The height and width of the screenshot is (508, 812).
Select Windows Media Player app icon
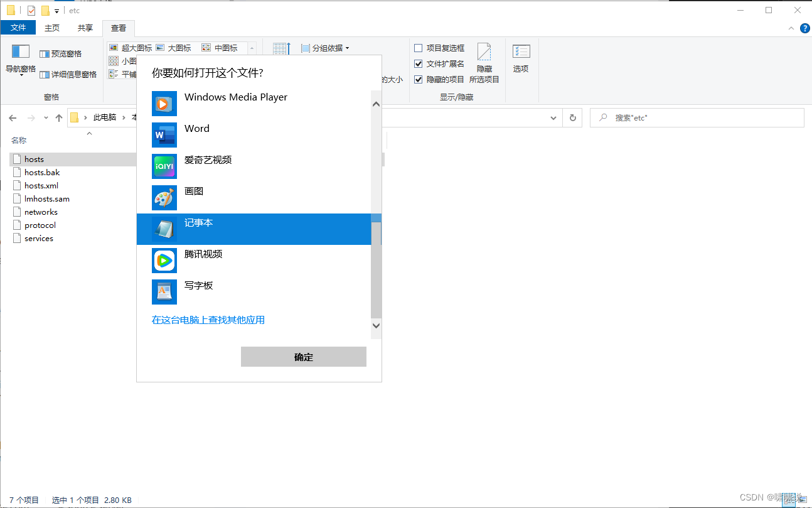pos(164,104)
